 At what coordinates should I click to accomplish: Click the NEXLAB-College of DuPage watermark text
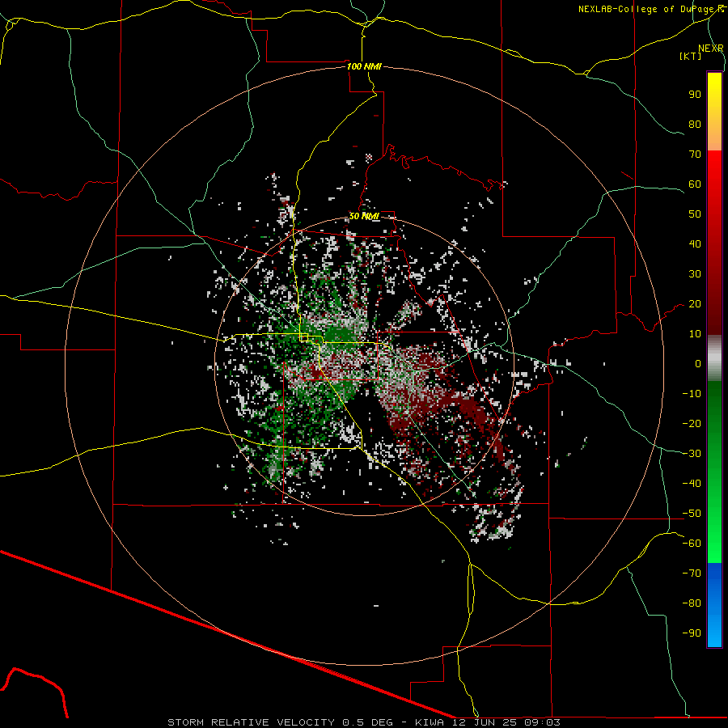tap(650, 9)
